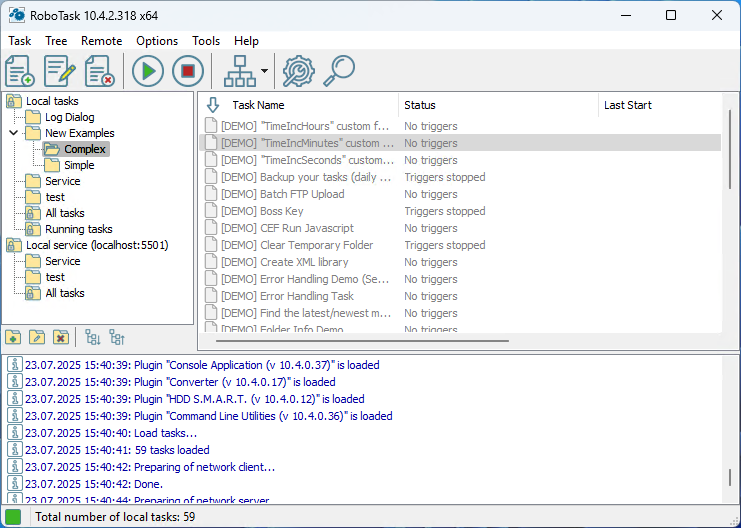The width and height of the screenshot is (741, 528).
Task: Select the Error Handling Task row
Action: [x=460, y=296]
